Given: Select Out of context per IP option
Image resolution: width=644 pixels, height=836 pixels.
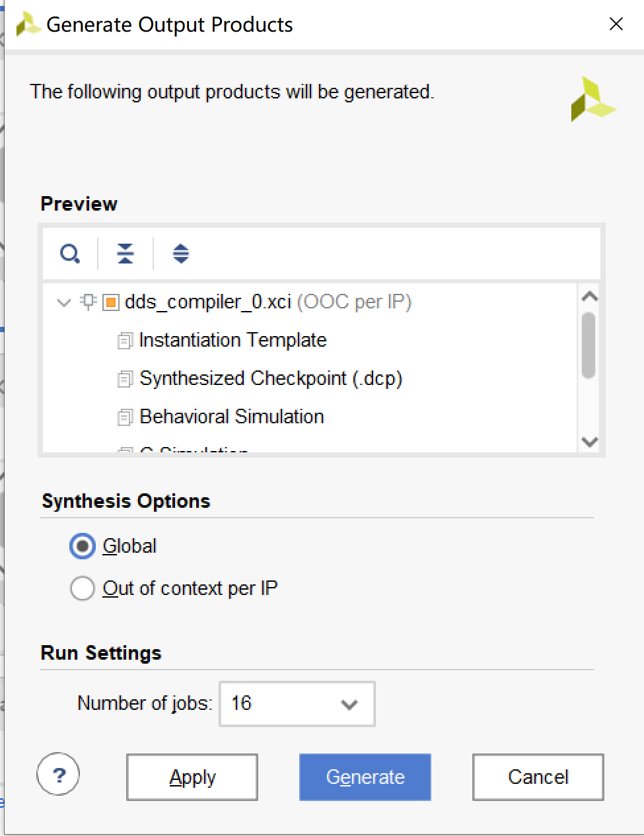Looking at the screenshot, I should [x=83, y=588].
